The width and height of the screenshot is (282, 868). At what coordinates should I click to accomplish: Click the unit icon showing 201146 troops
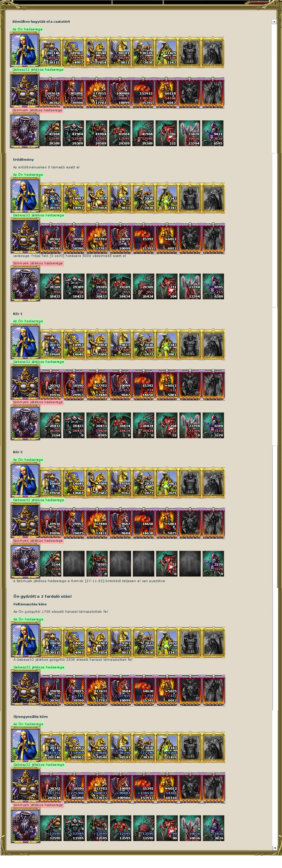tap(51, 53)
